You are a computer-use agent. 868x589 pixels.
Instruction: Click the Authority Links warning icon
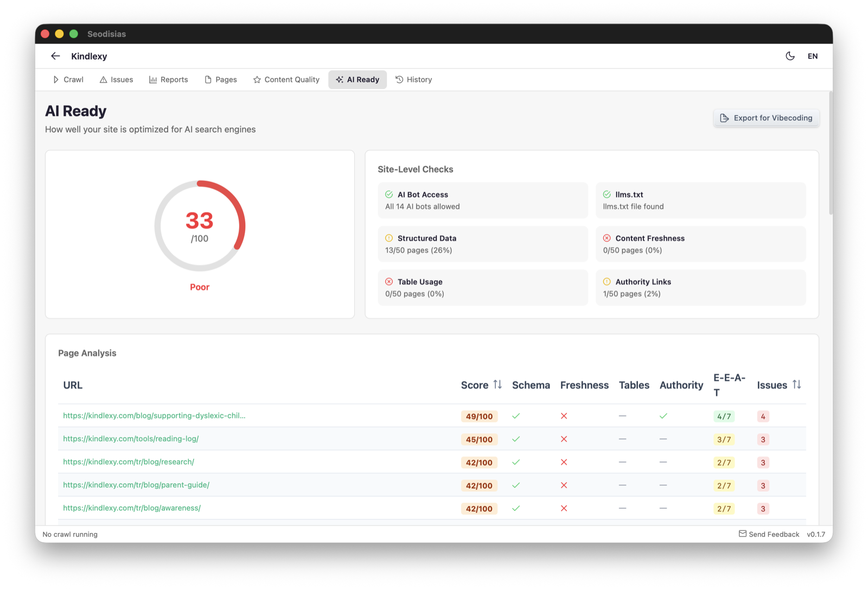coord(607,282)
